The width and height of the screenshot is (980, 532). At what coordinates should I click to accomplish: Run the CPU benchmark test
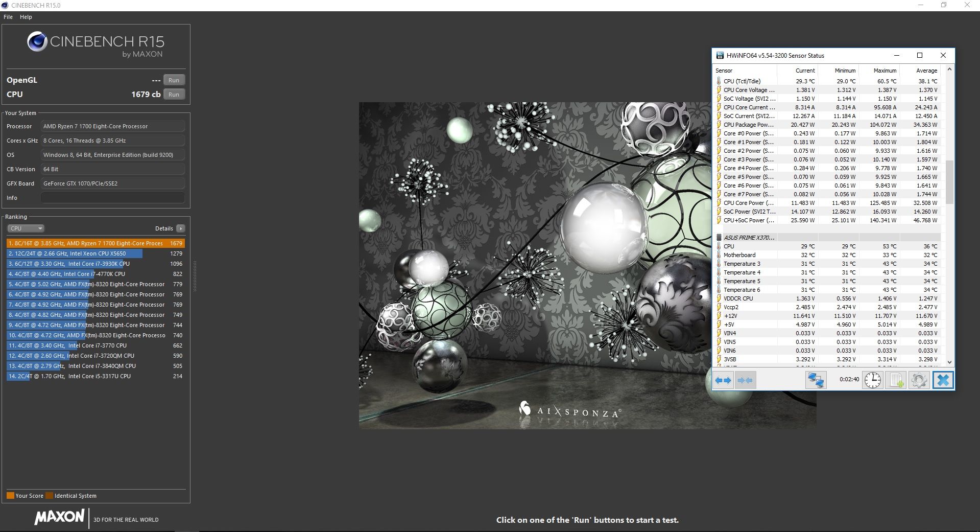click(x=174, y=95)
